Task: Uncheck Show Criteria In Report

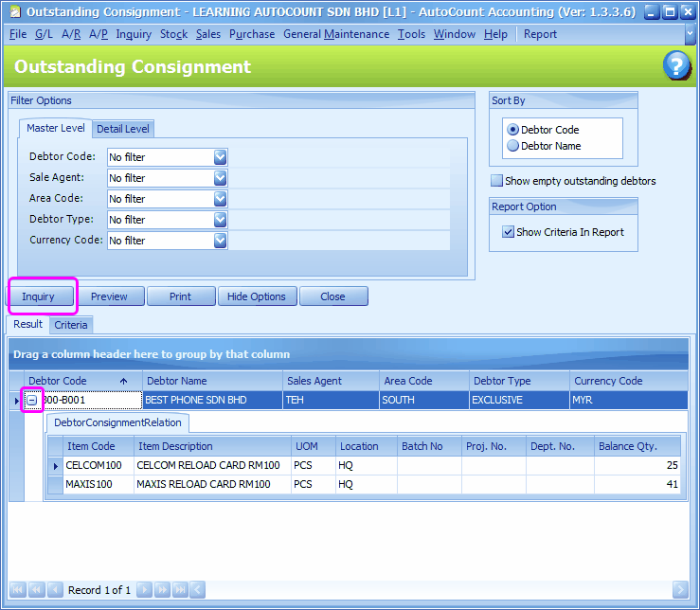Action: (508, 232)
